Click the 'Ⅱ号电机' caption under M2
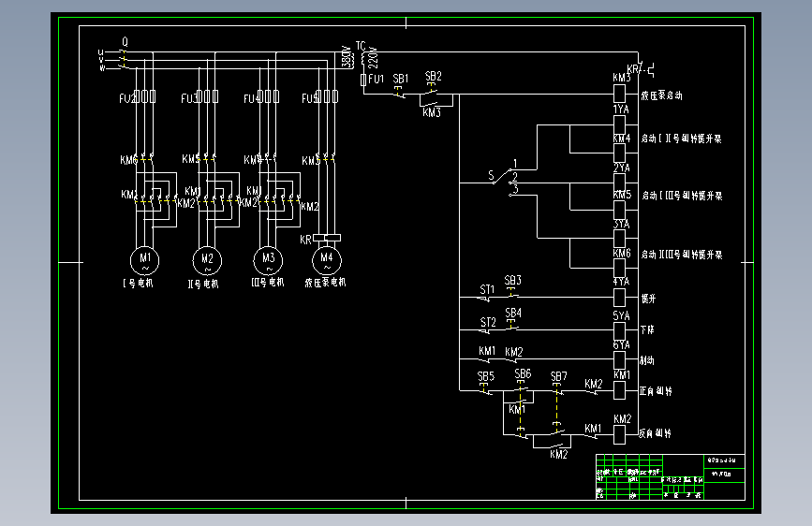Screen dimensions: 812x526 coord(203,284)
